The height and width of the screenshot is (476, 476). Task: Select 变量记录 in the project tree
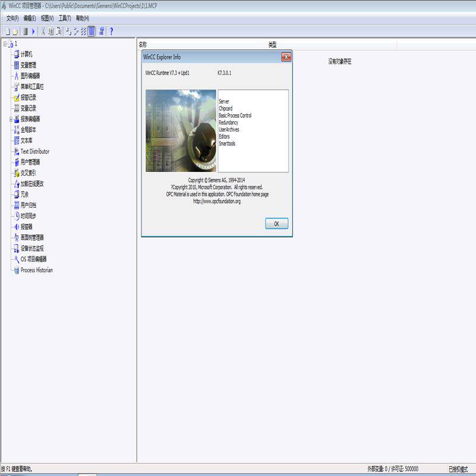28,108
